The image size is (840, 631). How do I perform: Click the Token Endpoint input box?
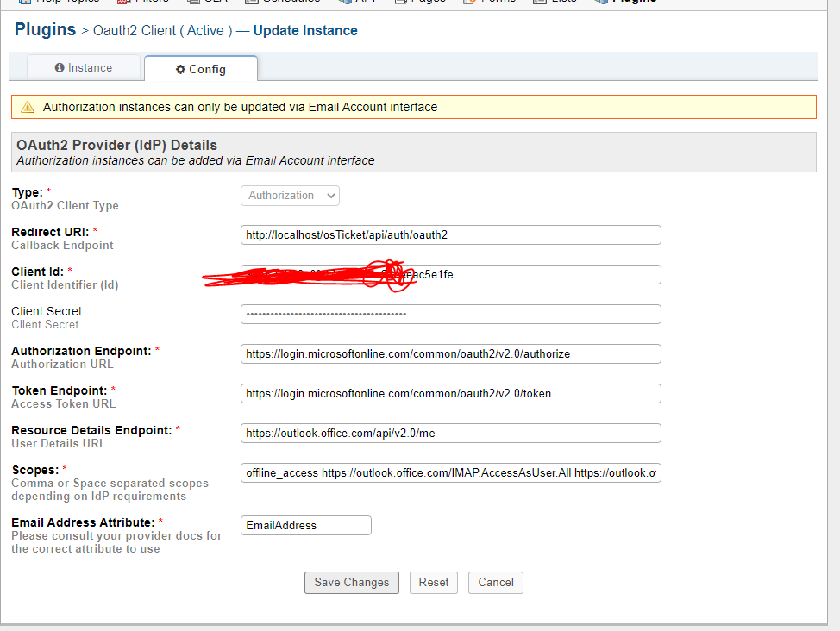pos(450,394)
